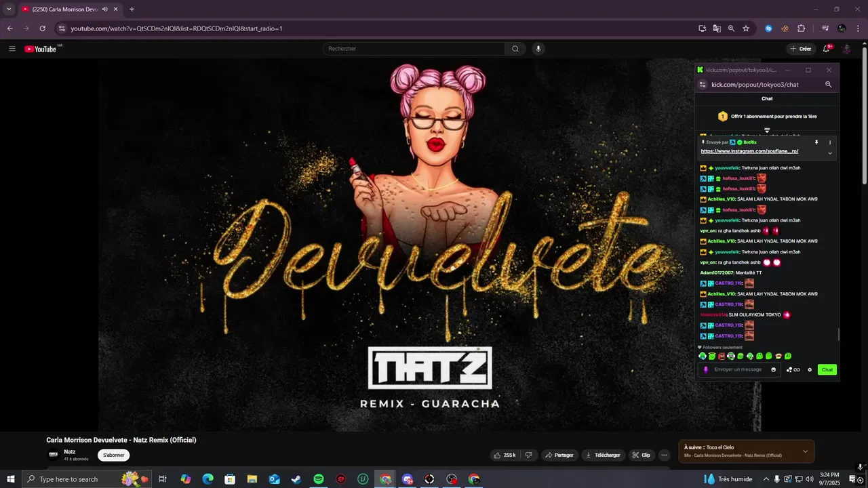Viewport: 868px width, 488px height.
Task: Focus the YouTube Rechercher search field
Action: click(x=414, y=49)
